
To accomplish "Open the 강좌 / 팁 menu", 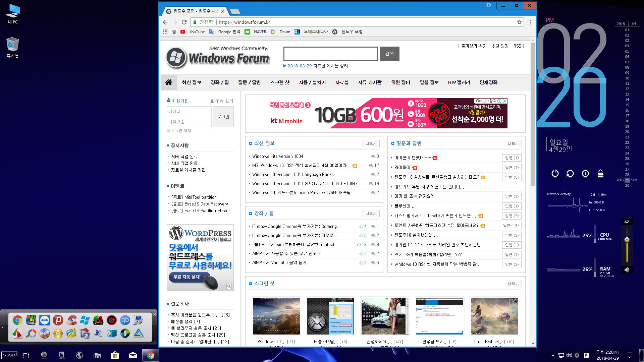I will point(220,82).
